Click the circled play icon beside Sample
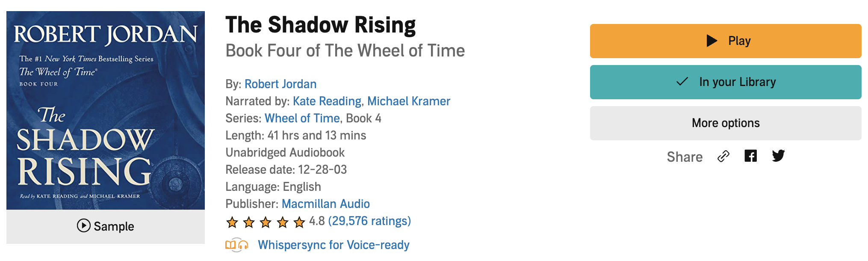Viewport: 868px width, 261px height. pos(84,225)
